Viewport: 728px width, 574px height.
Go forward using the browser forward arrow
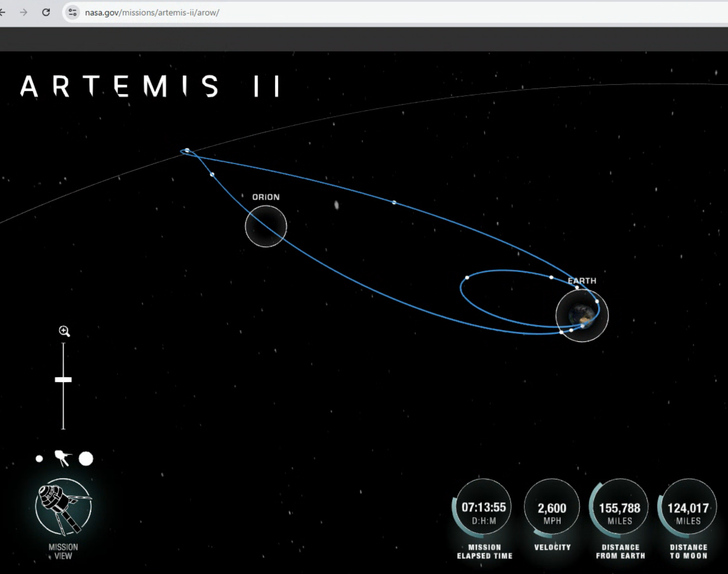(24, 12)
